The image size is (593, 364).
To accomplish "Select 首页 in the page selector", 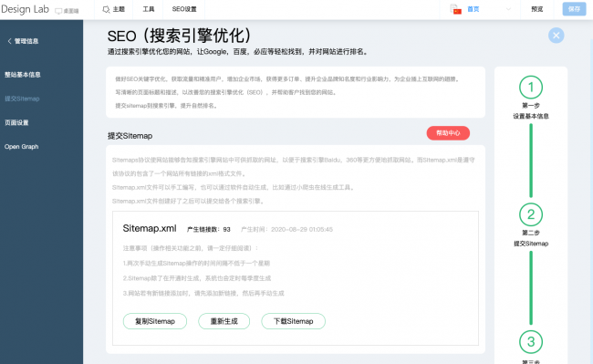I will 473,9.
